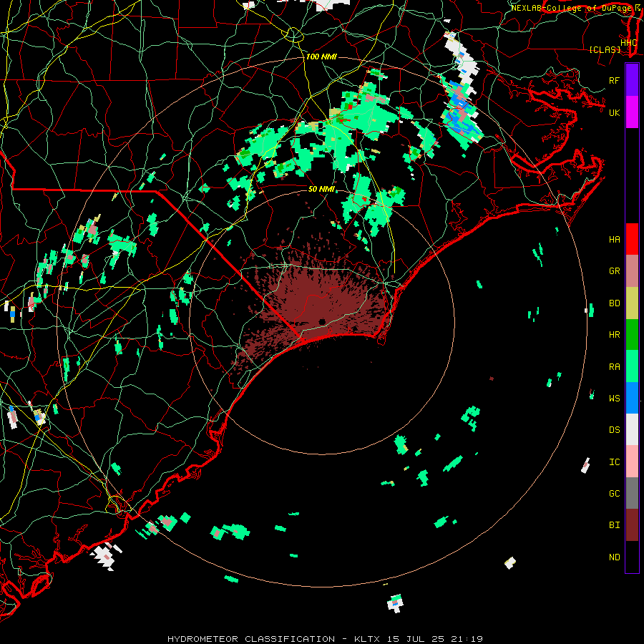This screenshot has height=644, width=644.
Task: Click the IC legend label
Action: (x=614, y=462)
